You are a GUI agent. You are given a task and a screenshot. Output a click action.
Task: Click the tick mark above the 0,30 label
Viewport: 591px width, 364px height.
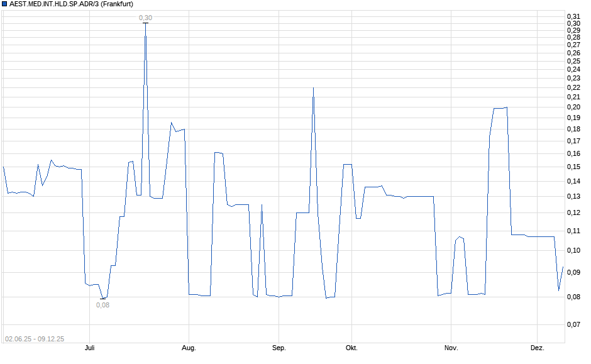click(144, 23)
